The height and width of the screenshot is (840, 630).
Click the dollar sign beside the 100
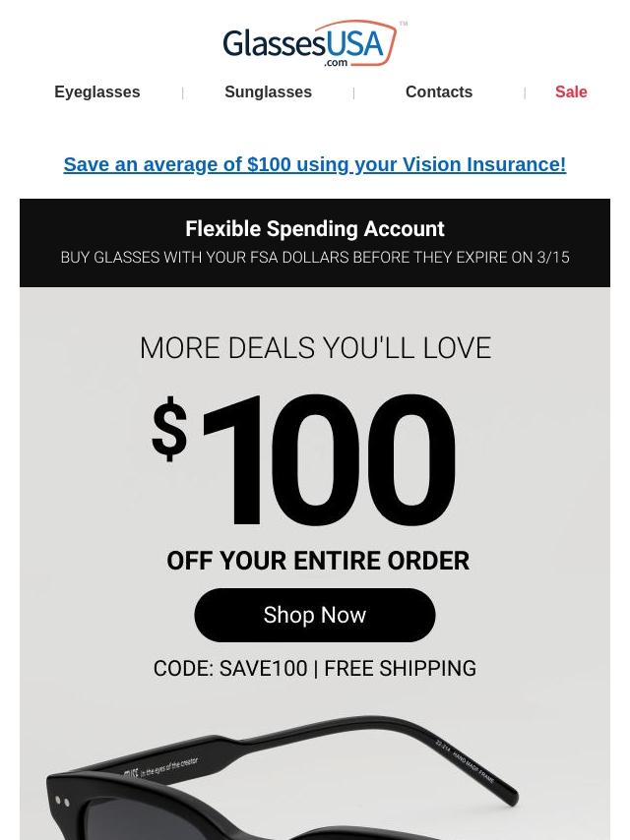point(169,429)
